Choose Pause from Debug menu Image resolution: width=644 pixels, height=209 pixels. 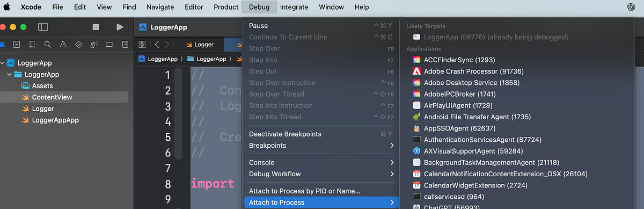(321, 26)
